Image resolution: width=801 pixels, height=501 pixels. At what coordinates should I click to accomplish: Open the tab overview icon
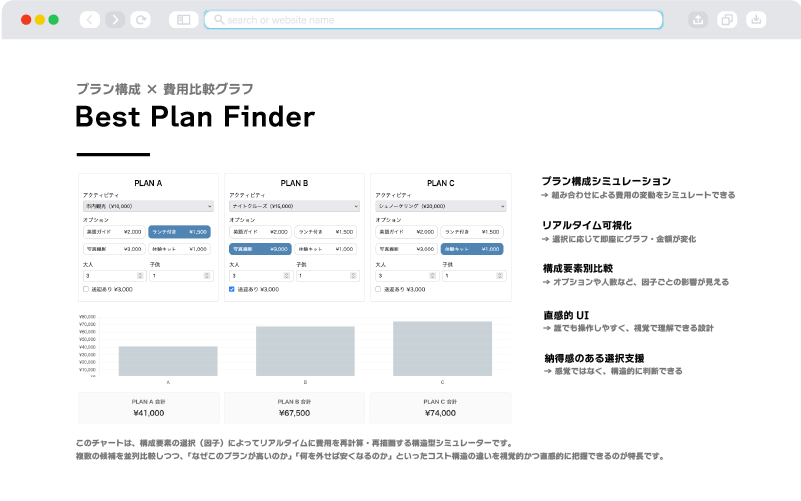[x=727, y=19]
